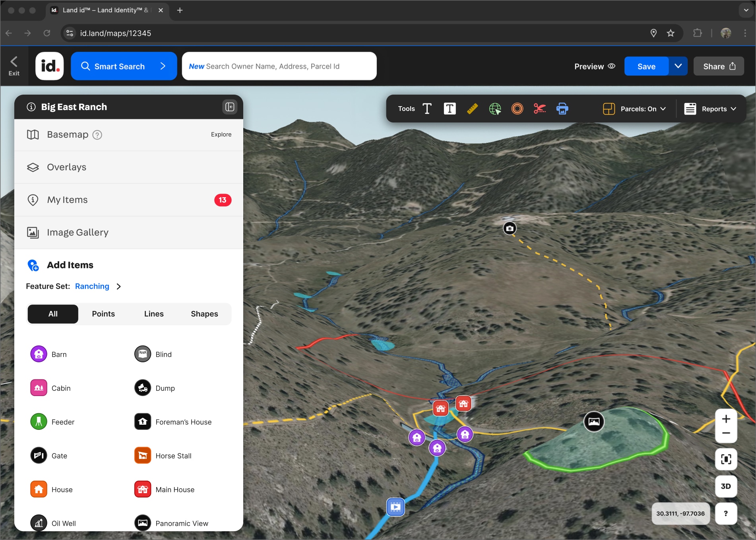This screenshot has height=540, width=756.
Task: Switch the map to 3D mode
Action: coord(726,486)
